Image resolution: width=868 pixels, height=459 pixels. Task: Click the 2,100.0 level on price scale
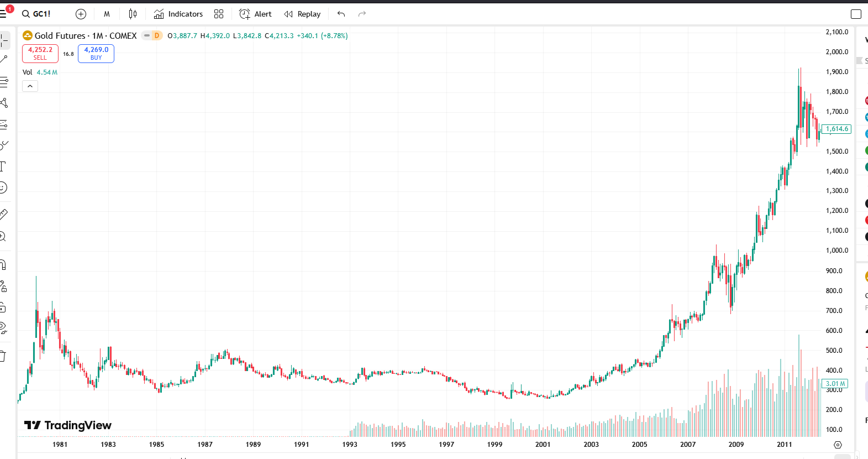point(837,32)
